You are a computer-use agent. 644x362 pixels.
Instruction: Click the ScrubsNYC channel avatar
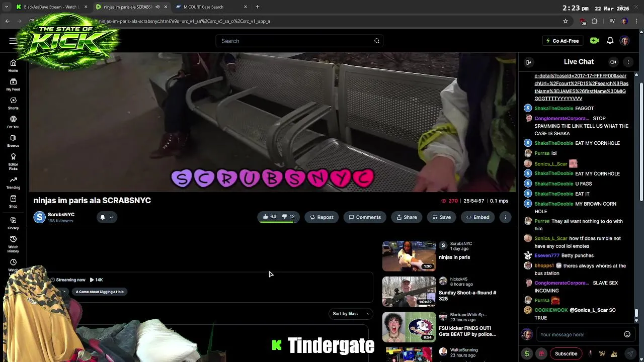(39, 217)
